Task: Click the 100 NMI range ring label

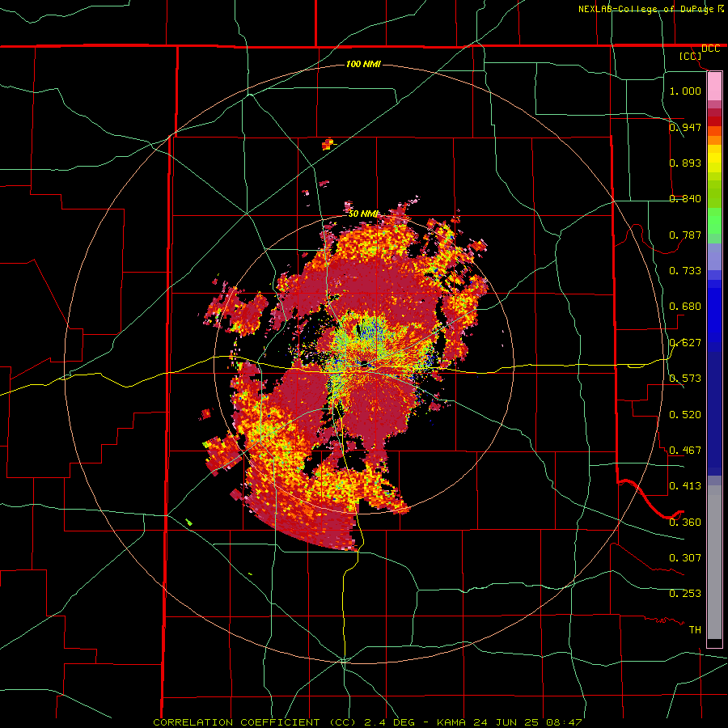Action: click(x=363, y=64)
